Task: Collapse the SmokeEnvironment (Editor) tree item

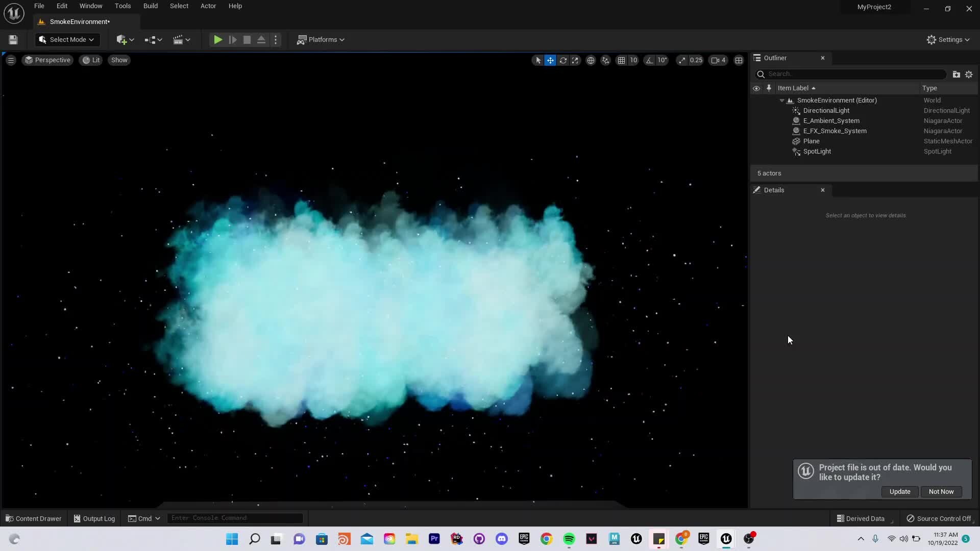Action: point(782,100)
